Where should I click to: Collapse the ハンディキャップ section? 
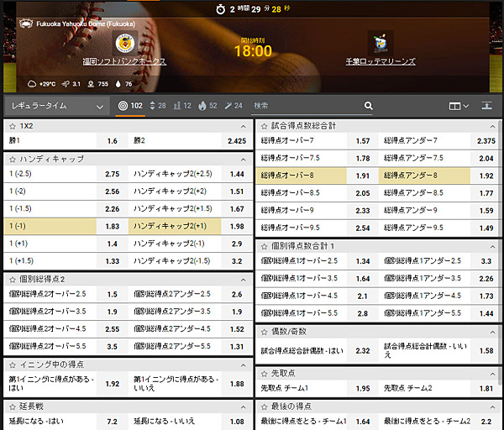244,160
